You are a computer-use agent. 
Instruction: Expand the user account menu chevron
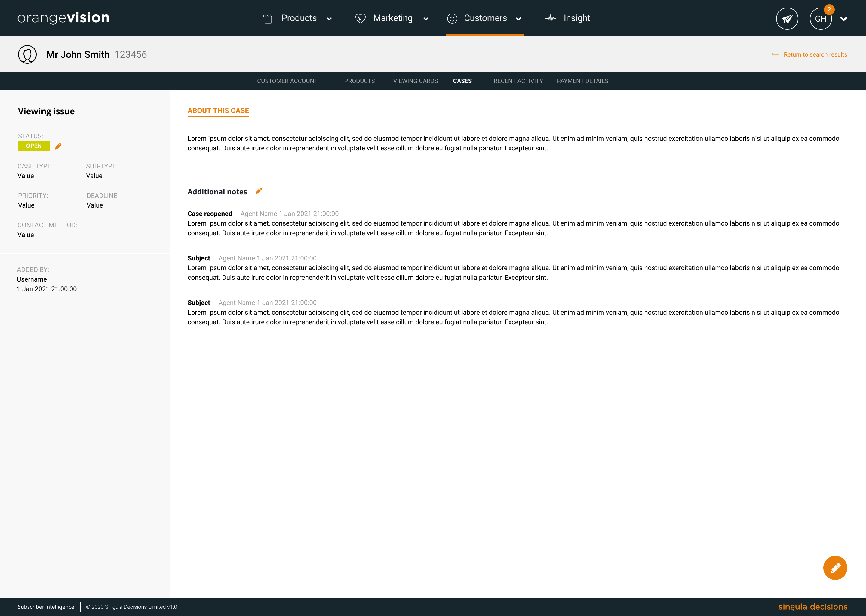[x=844, y=19]
